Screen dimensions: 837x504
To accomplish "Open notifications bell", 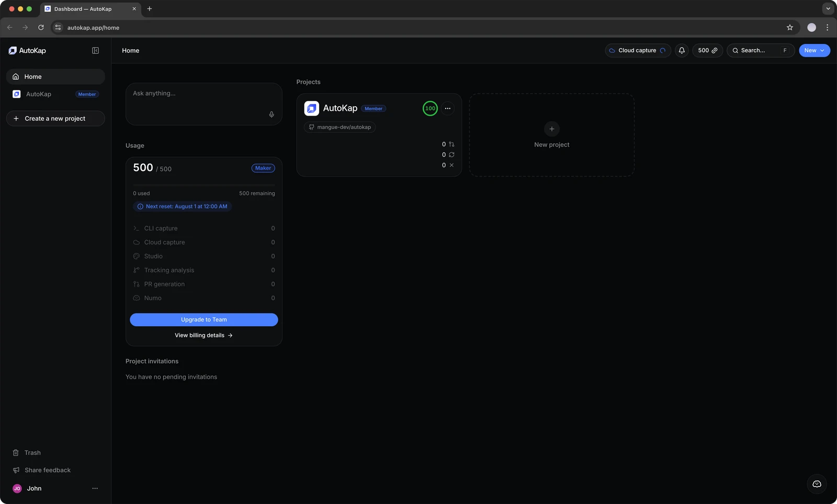I will click(x=682, y=51).
